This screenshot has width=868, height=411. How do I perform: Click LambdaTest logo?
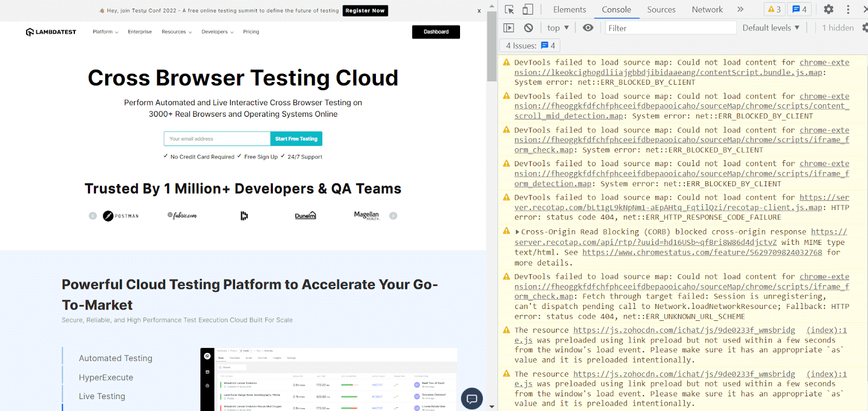[51, 32]
